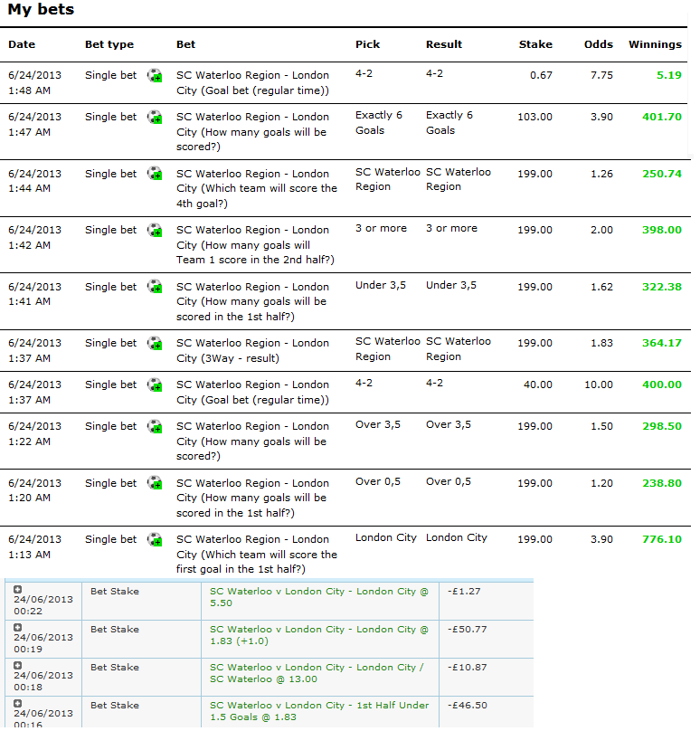Click soccer icon on 4th goal bet
Viewport: 700px width, 731px height.
[156, 175]
